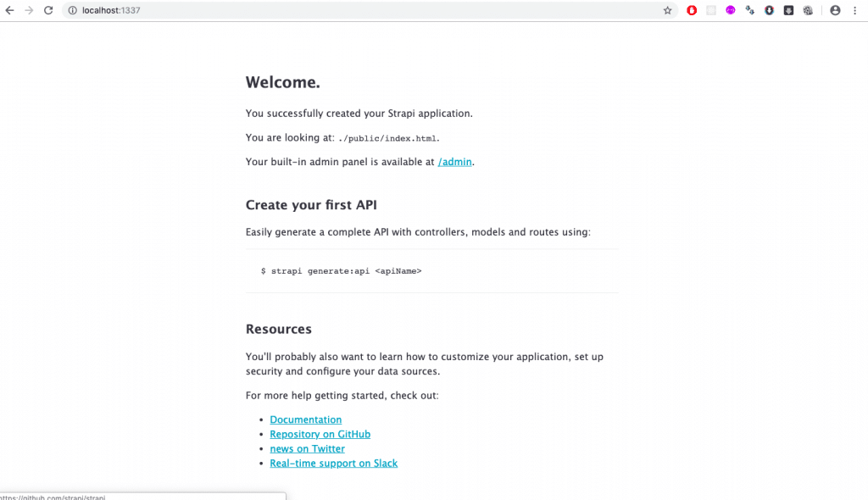
Task: Click the circled-arrow downloader extension
Action: (770, 10)
